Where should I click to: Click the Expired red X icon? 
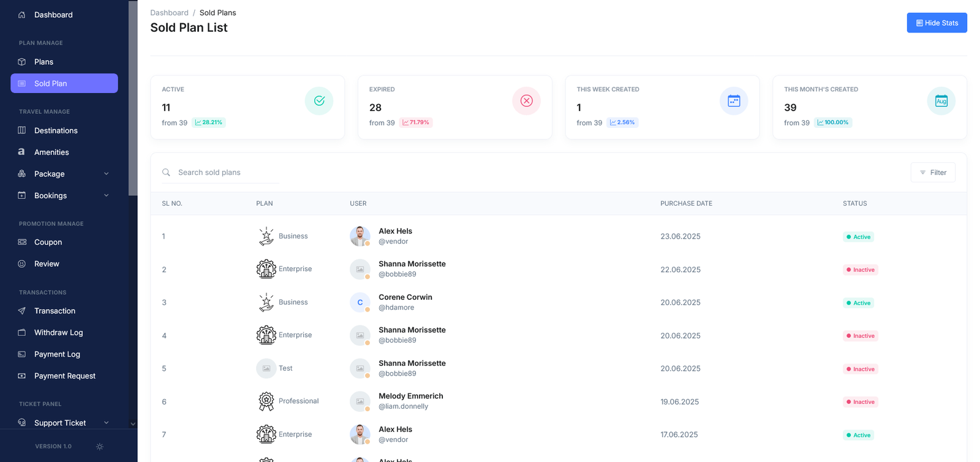coord(526,101)
